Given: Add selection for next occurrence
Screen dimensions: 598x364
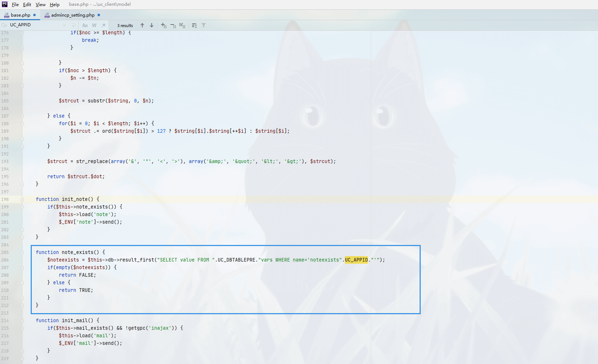Looking at the screenshot, I should (x=164, y=25).
